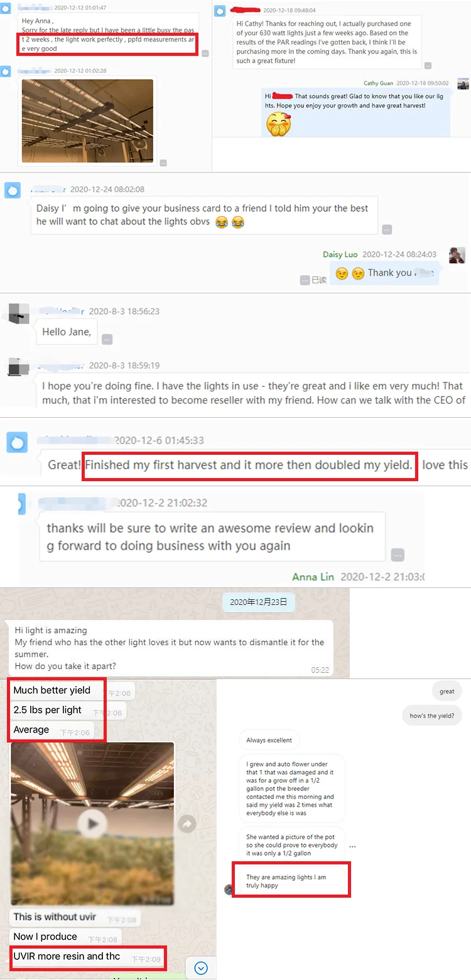This screenshot has width=471, height=980.
Task: Select the 'UVIR more resin and thc' message
Action: pyautogui.click(x=67, y=956)
